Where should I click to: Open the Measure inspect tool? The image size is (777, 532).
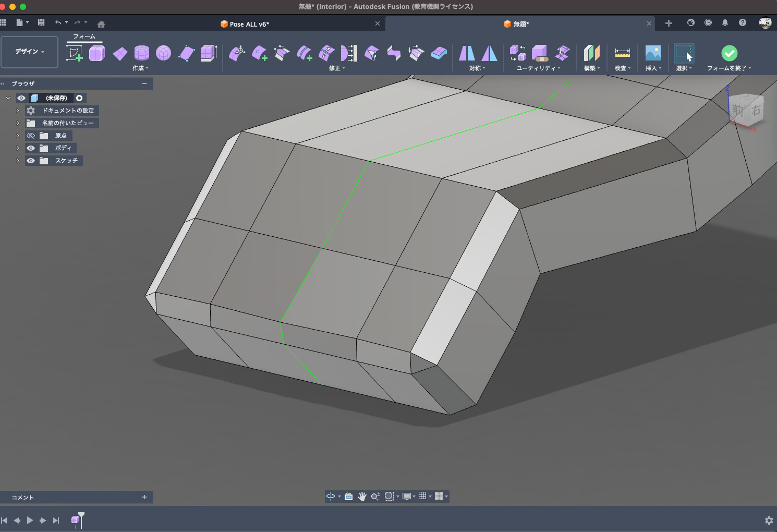click(622, 53)
